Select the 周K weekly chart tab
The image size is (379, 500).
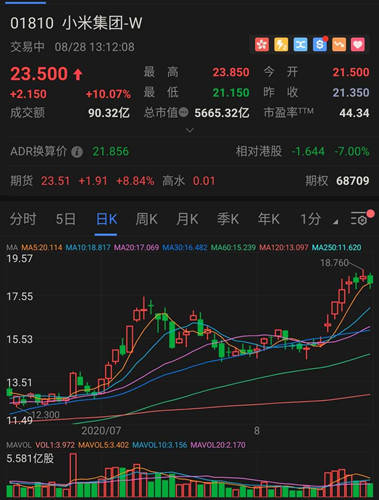click(x=147, y=219)
